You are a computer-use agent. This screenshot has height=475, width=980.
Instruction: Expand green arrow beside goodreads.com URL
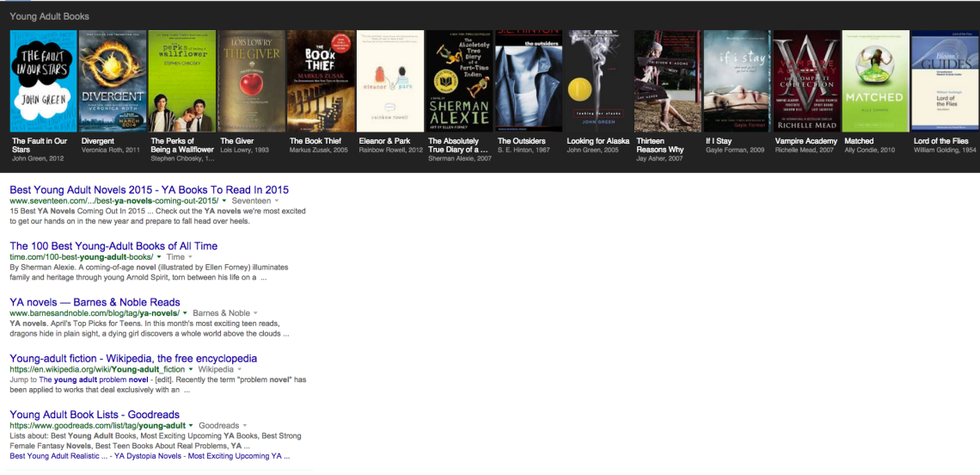pos(191,426)
